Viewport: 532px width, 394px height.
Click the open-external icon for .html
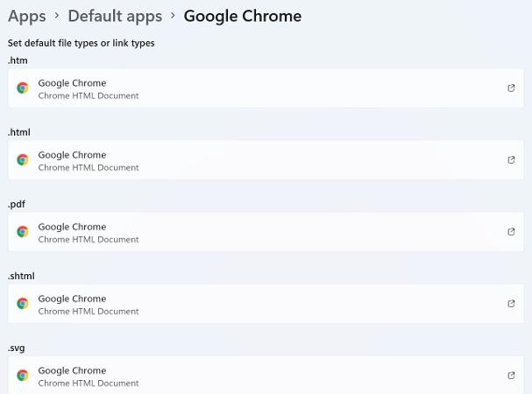tap(511, 160)
